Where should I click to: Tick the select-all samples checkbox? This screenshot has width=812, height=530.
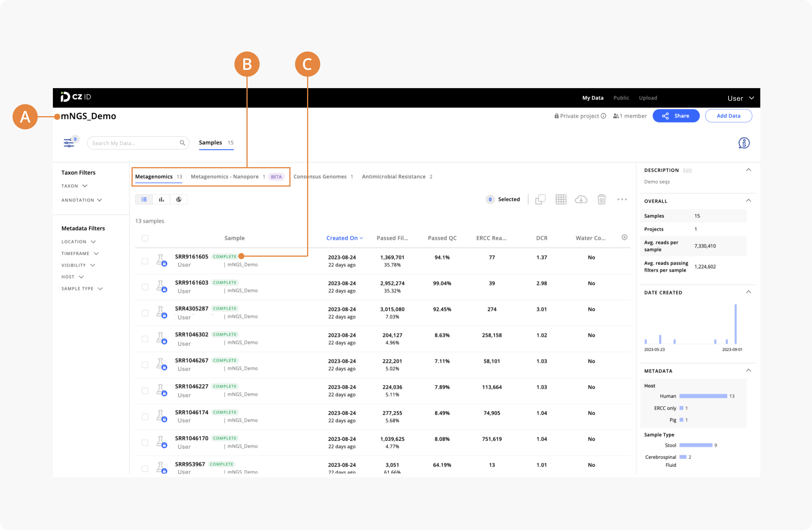(145, 238)
